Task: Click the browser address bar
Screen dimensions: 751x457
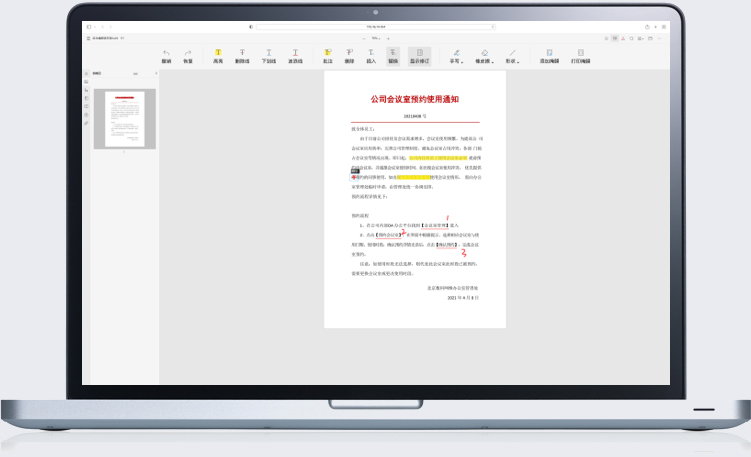Action: (x=375, y=27)
